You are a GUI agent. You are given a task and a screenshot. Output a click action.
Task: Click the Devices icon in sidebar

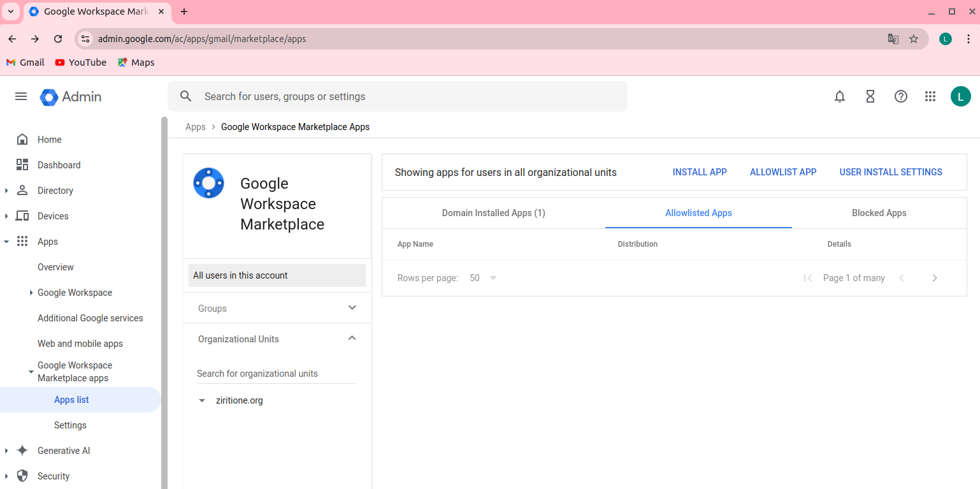[x=22, y=216]
